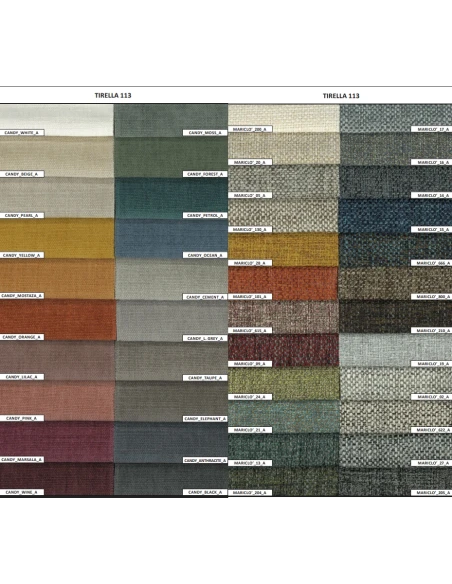Pick the mustard CANDY_YELLOW_A swatch
The image size is (452, 584).
click(57, 238)
